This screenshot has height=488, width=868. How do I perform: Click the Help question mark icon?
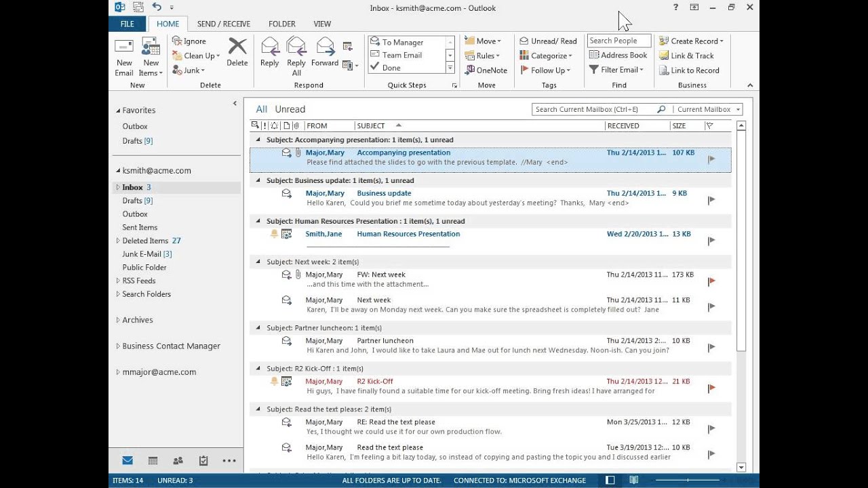(675, 7)
